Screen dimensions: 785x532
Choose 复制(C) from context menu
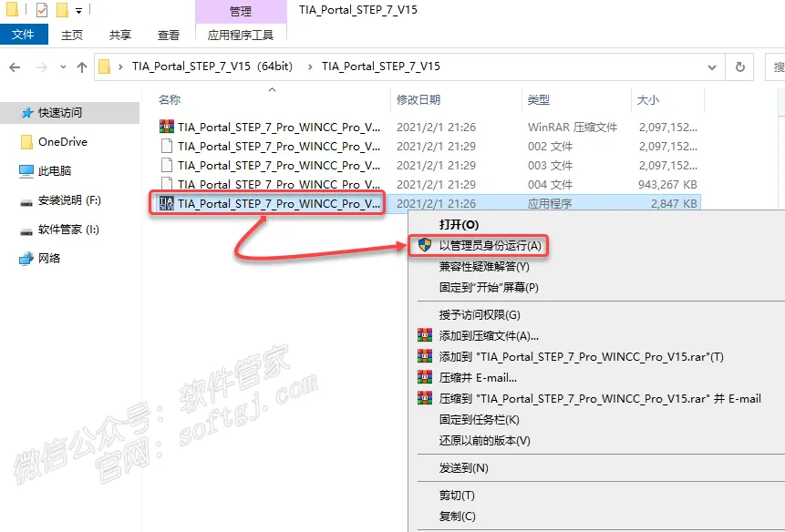(457, 516)
